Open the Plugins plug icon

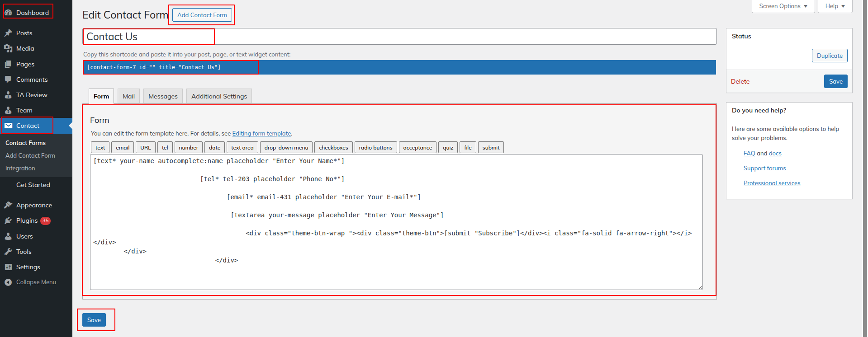(8, 220)
